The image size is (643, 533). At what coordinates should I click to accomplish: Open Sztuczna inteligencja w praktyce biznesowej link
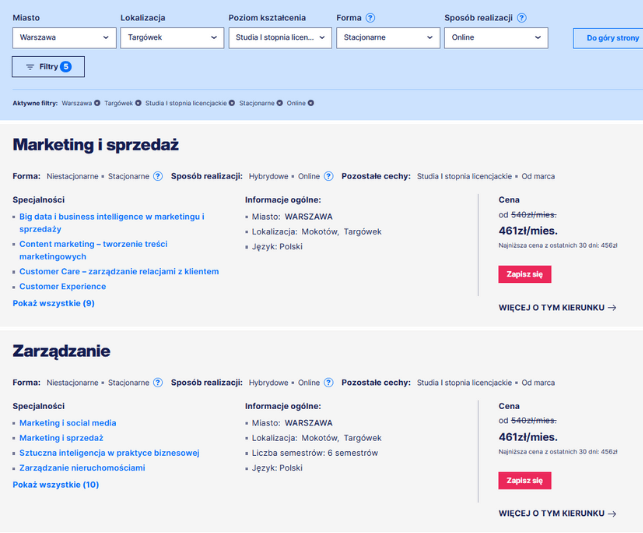point(109,453)
